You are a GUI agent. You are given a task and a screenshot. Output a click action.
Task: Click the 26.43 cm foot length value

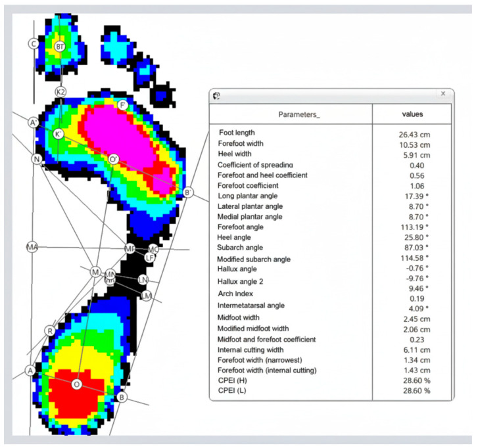(x=414, y=135)
